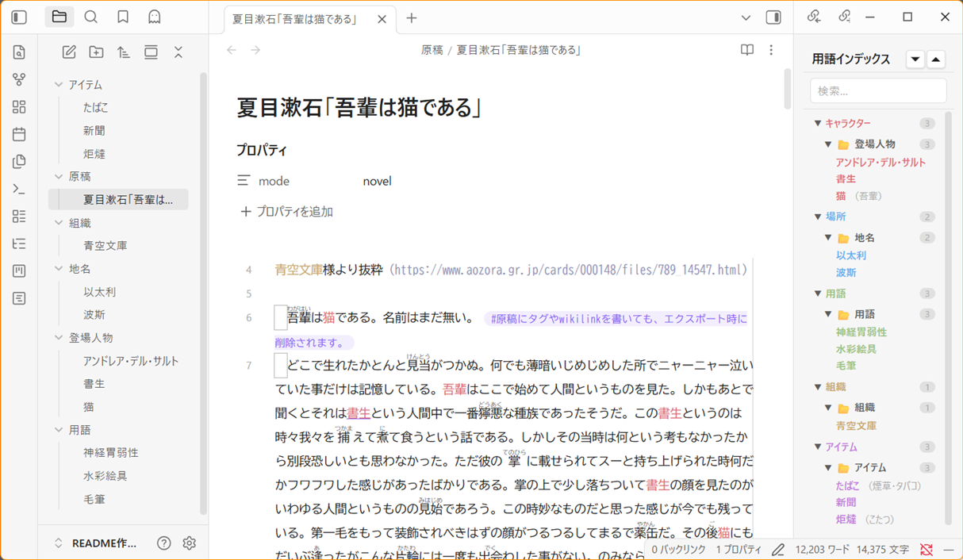
Task: Click the editor vertical scrollbar
Action: tap(787, 89)
